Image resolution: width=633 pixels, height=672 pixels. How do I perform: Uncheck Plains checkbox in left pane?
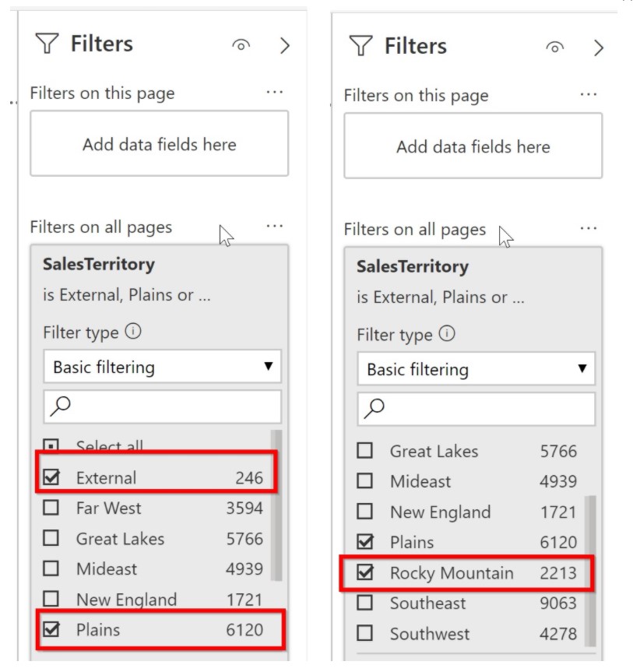(51, 629)
